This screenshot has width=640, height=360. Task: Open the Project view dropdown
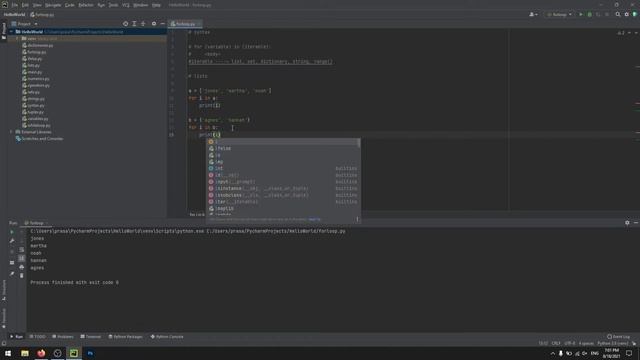click(24, 24)
